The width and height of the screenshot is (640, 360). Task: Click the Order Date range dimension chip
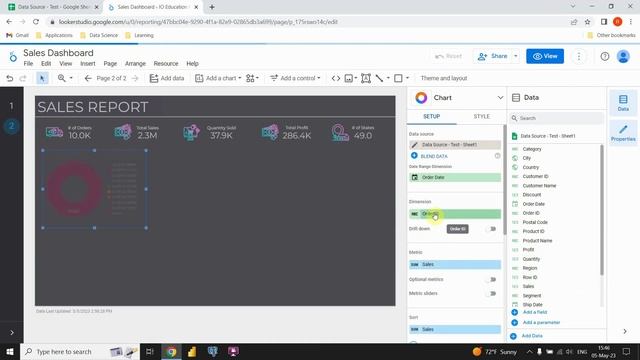[455, 177]
